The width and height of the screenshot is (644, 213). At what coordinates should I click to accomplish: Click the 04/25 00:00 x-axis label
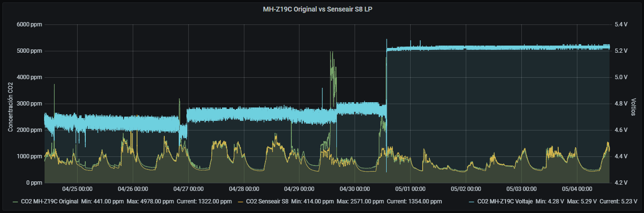coord(77,189)
